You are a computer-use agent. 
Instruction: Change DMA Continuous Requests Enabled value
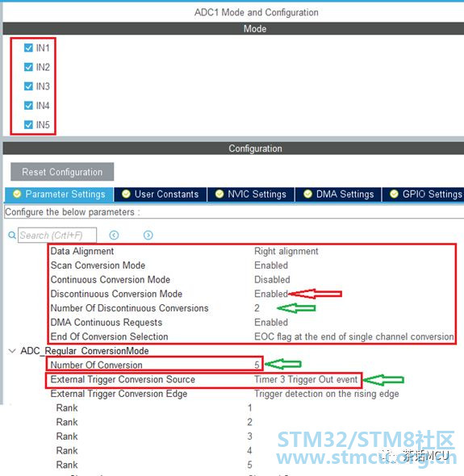click(x=271, y=323)
